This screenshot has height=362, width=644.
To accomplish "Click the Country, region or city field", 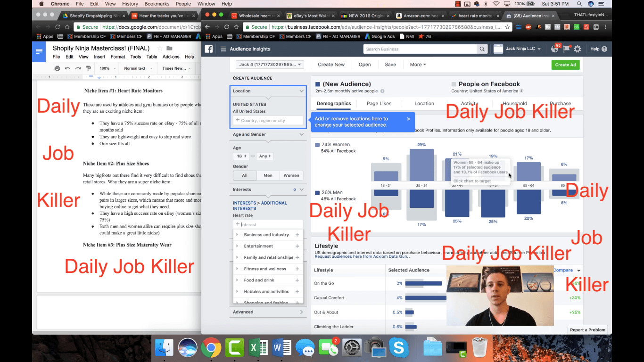I will [x=268, y=121].
